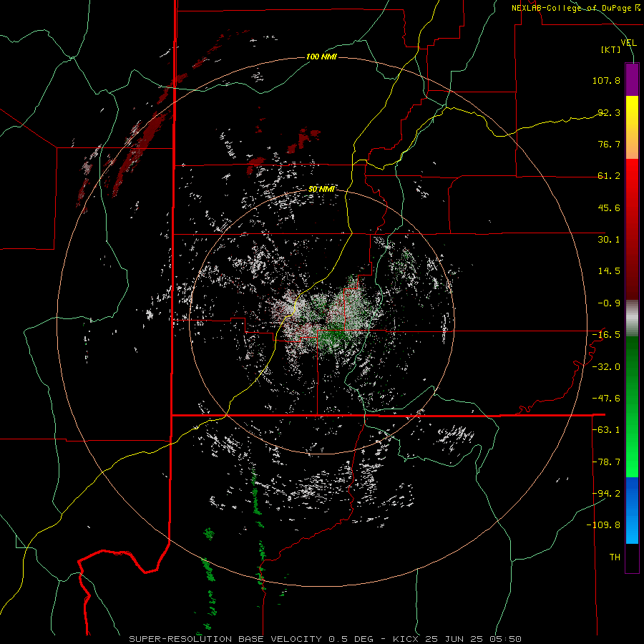Click the 76.7 velocity scale value

pyautogui.click(x=609, y=144)
